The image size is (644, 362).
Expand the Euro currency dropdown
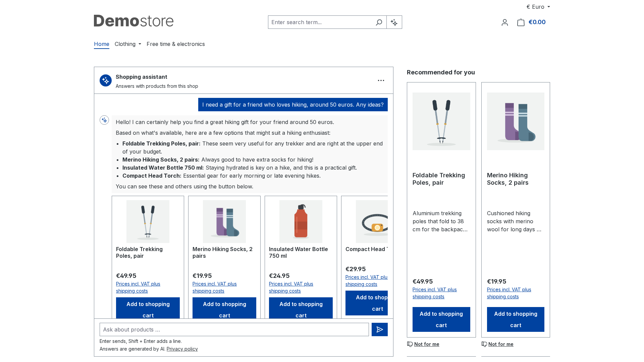point(538,7)
